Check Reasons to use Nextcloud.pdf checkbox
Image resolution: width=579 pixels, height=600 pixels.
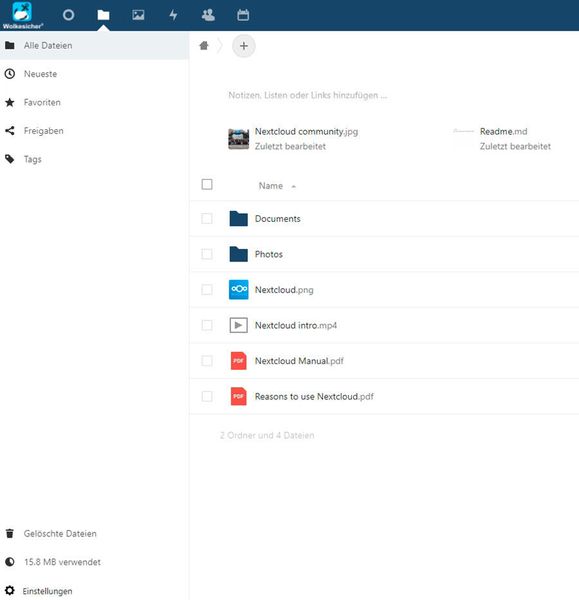[207, 396]
